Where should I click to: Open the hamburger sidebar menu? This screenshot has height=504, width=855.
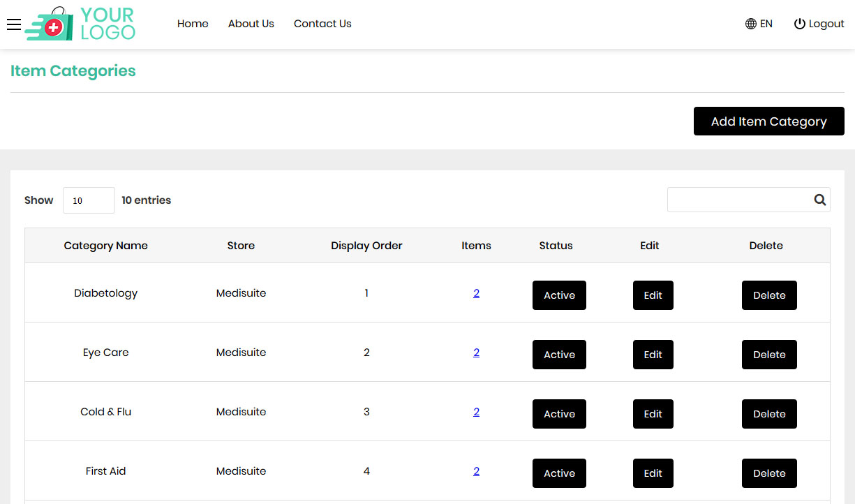point(14,24)
